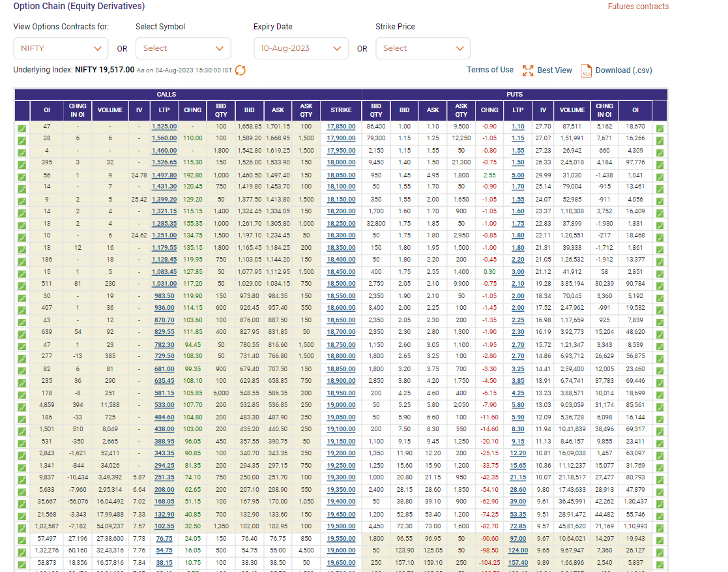This screenshot has width=728, height=572.
Task: Open the Terms of Use link
Action: click(490, 70)
